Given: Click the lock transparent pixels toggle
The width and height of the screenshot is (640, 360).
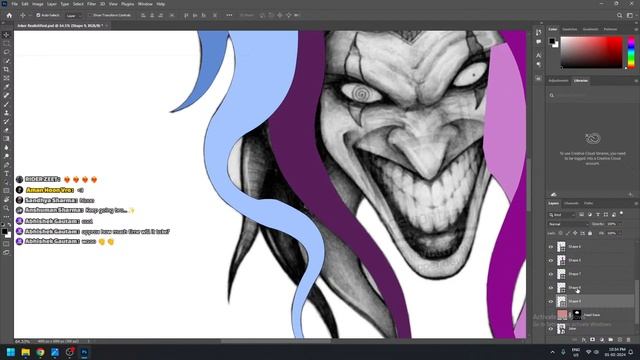Looking at the screenshot, I should (x=560, y=233).
